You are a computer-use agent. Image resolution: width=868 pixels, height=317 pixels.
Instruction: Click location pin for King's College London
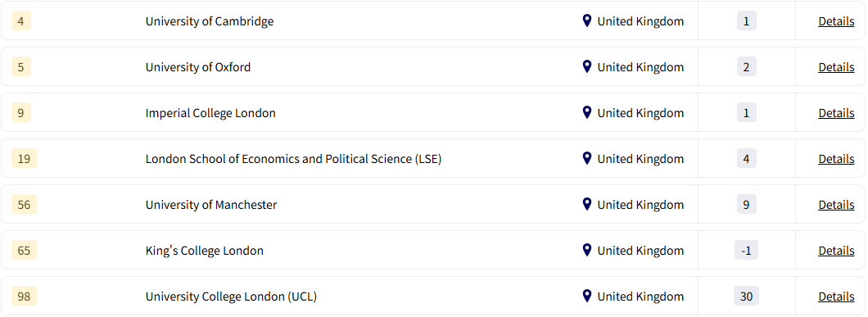pyautogui.click(x=587, y=251)
